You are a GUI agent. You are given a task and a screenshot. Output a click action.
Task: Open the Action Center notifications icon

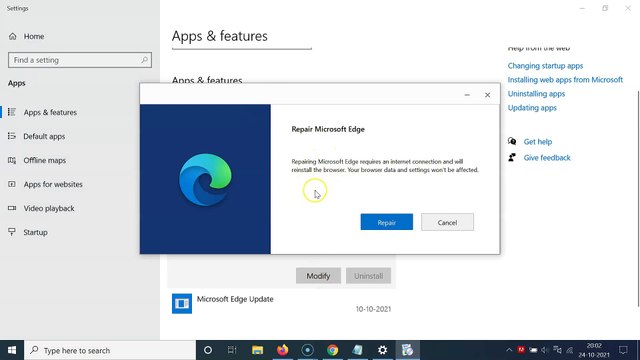[x=623, y=350]
